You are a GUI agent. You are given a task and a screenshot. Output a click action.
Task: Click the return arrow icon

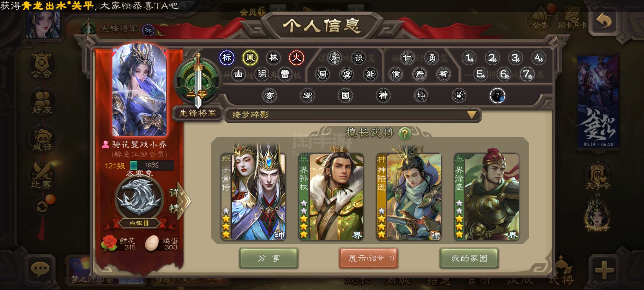click(604, 21)
